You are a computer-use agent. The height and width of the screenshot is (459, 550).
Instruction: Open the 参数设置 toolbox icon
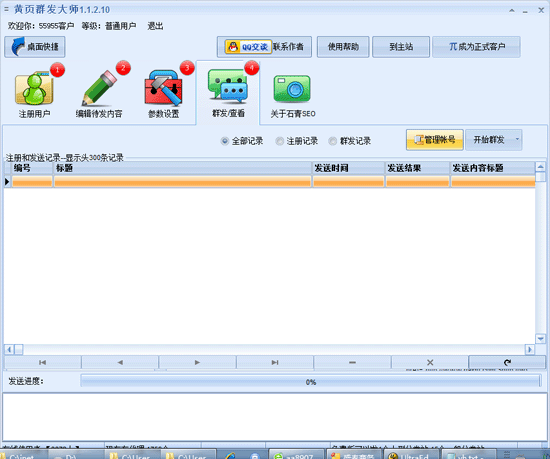tap(163, 88)
